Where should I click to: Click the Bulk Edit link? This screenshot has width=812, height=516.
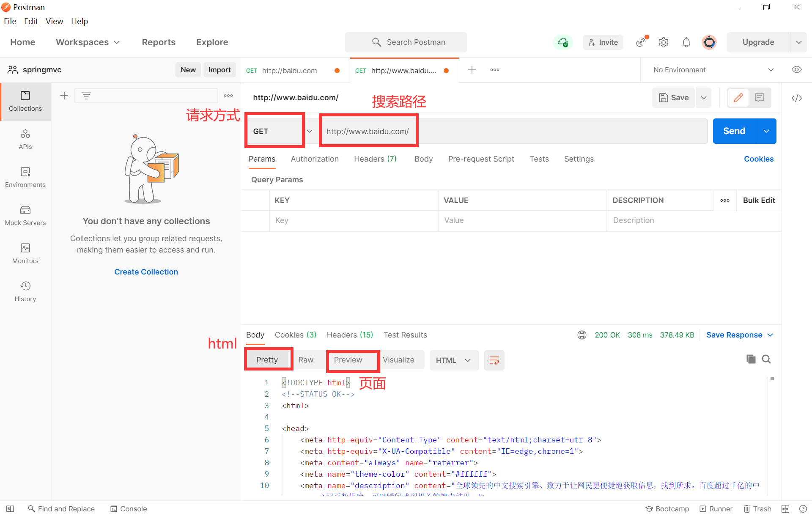click(x=759, y=200)
